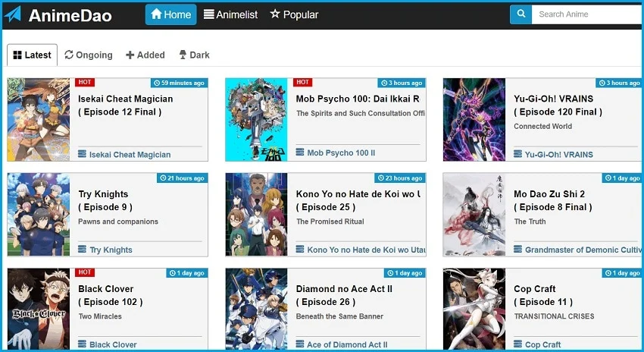This screenshot has width=644, height=352.
Task: Focus the Search Anime input field
Action: tap(586, 14)
